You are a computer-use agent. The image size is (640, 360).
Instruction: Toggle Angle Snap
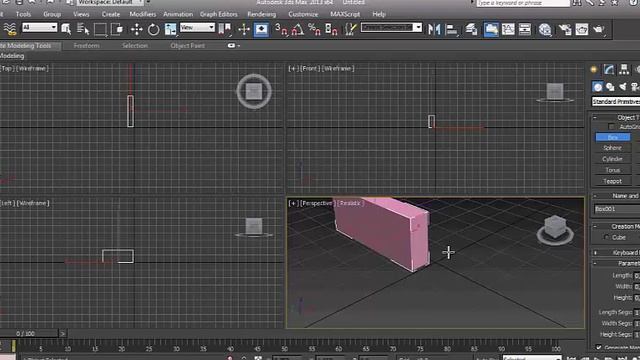tap(298, 29)
